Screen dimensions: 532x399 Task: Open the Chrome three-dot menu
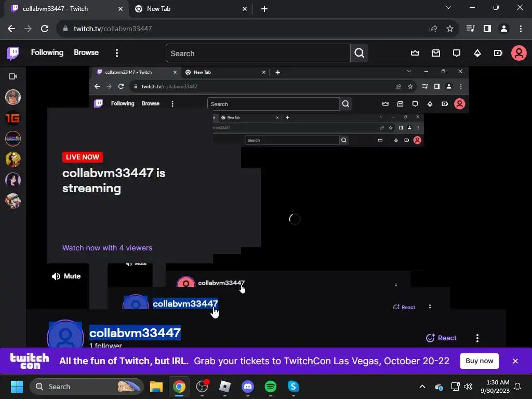(x=521, y=29)
